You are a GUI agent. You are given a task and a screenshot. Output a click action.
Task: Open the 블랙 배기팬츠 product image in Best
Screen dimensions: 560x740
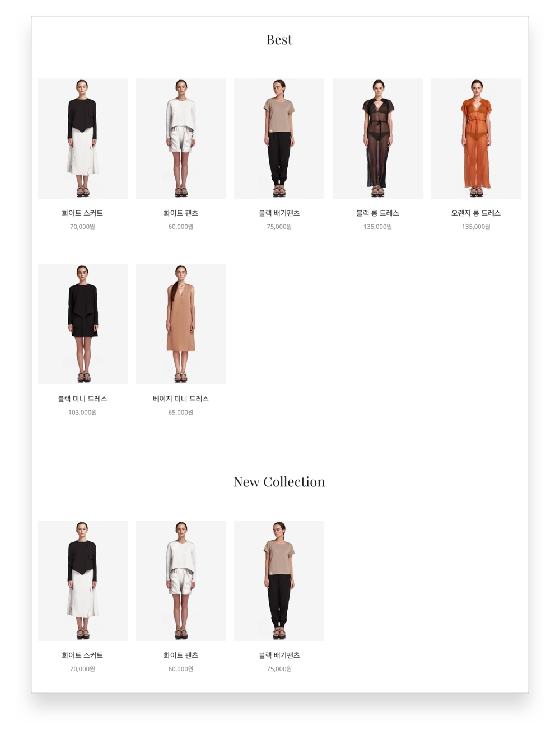(279, 138)
